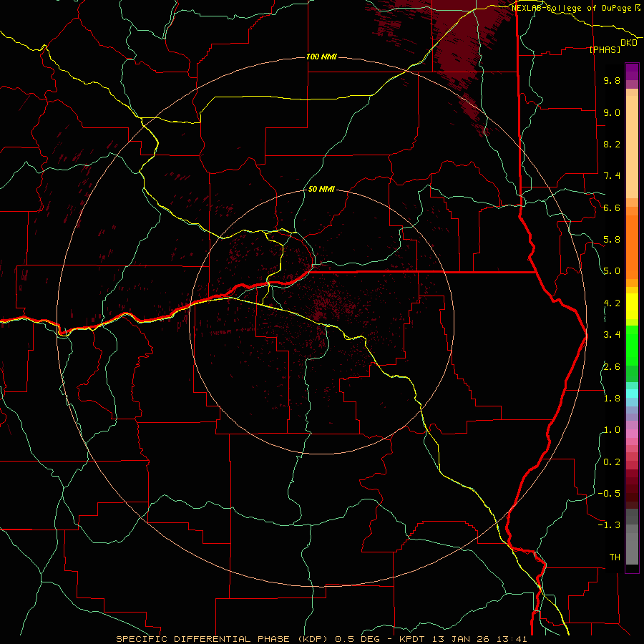Click the 100 NMI range ring label
The width and height of the screenshot is (644, 644).
(321, 57)
